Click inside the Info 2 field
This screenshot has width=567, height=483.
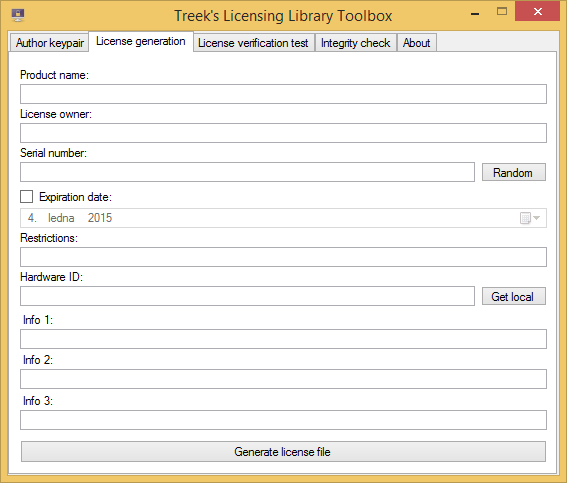(x=283, y=379)
